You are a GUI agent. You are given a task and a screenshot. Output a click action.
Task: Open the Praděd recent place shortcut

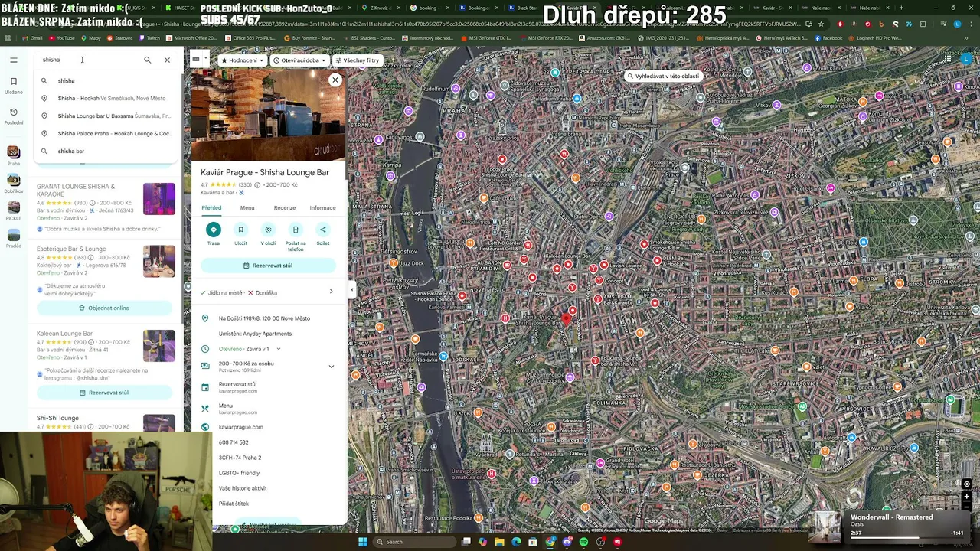[x=14, y=238]
